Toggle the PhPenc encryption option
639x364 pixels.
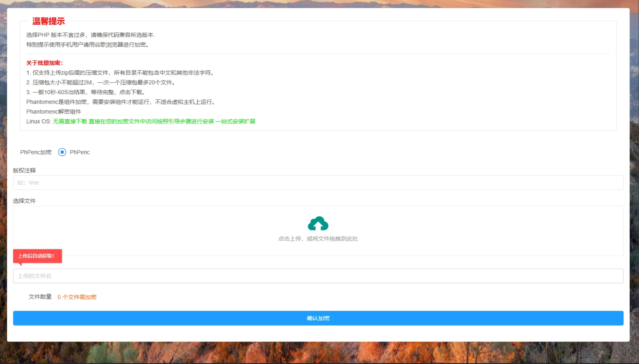click(x=63, y=152)
